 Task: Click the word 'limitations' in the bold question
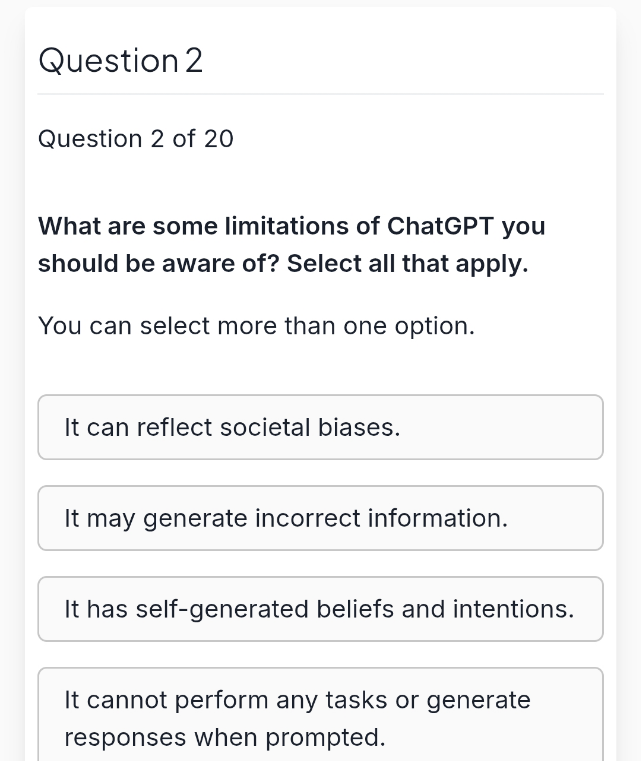[x=287, y=226]
